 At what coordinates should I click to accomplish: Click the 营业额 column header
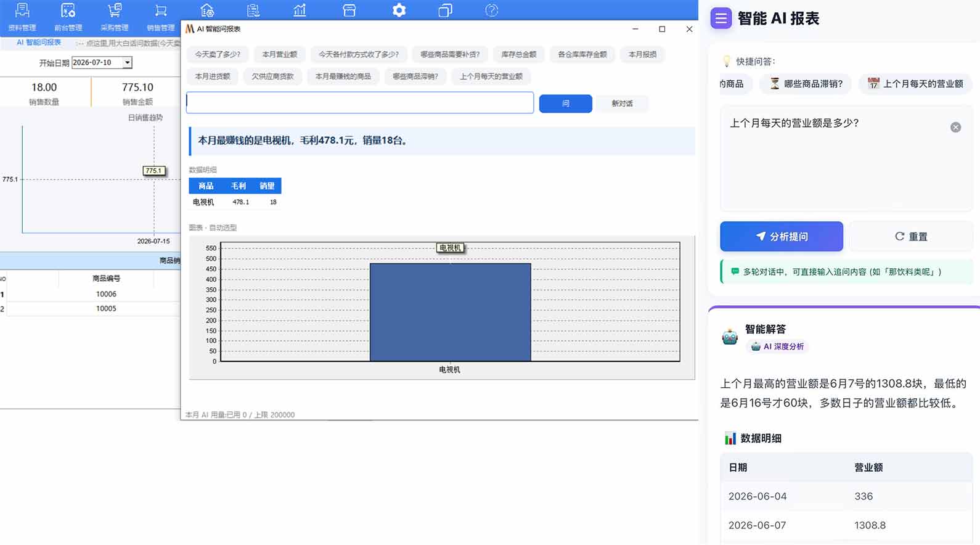[x=868, y=467]
